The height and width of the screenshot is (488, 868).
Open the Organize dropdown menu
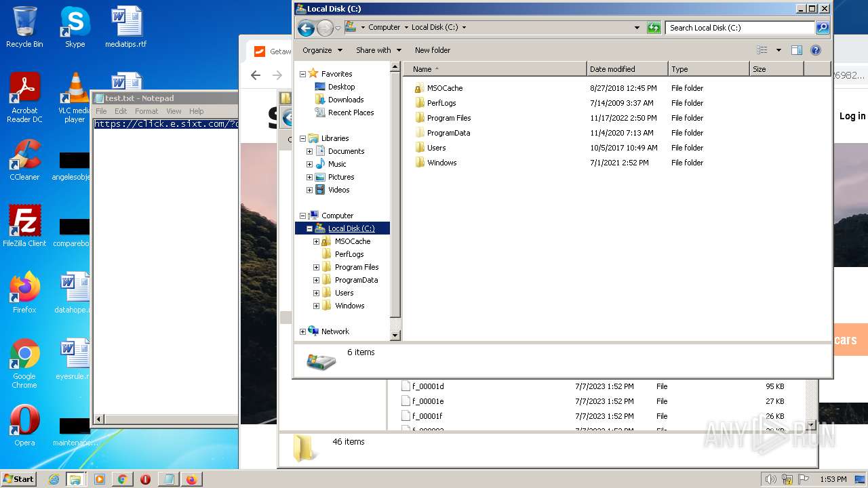(x=323, y=50)
